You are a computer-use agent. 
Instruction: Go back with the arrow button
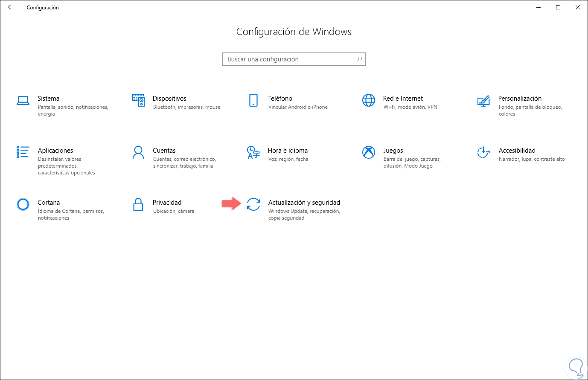click(11, 7)
